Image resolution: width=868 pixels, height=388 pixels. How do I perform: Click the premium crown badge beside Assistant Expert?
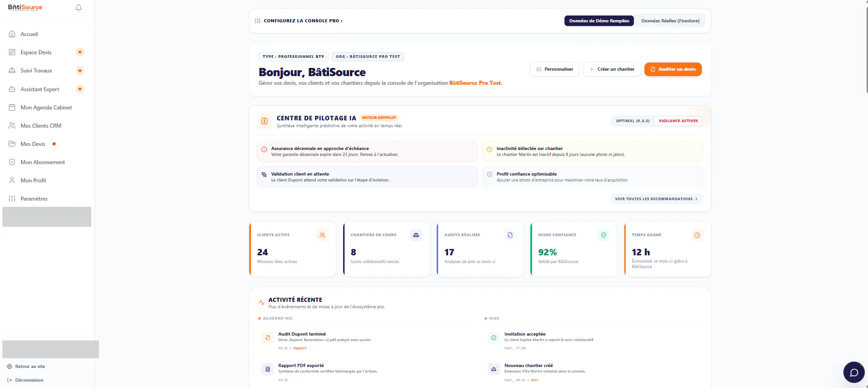[x=80, y=89]
